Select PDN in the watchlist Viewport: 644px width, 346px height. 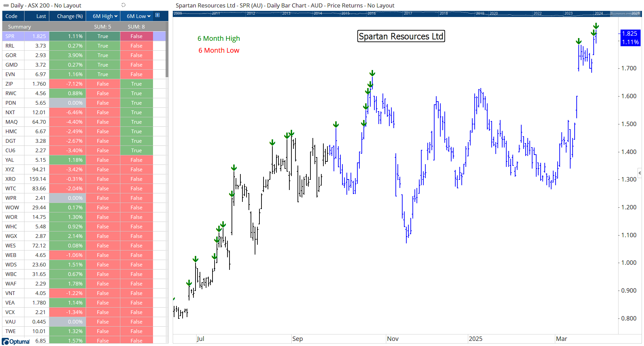(13, 103)
